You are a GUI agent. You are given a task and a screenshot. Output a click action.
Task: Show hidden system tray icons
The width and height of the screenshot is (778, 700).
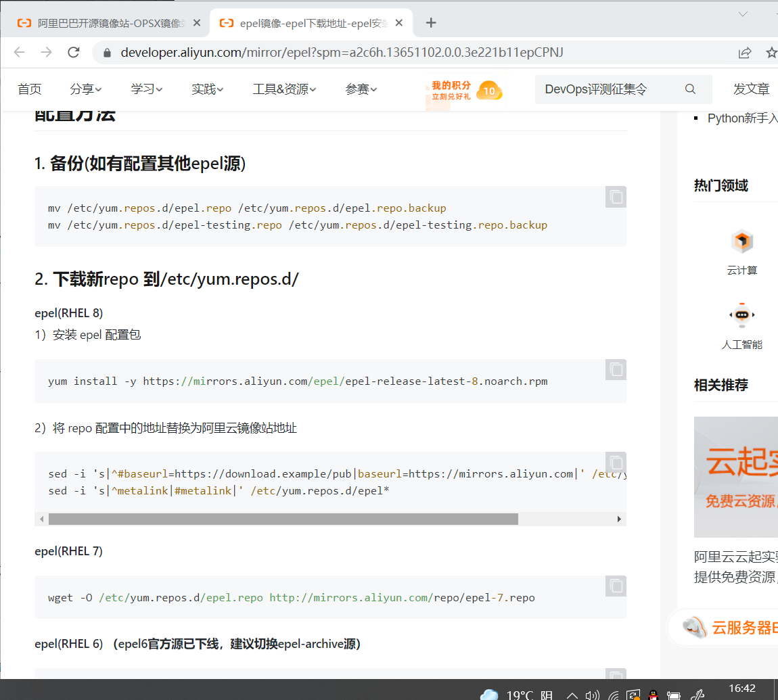point(572,695)
